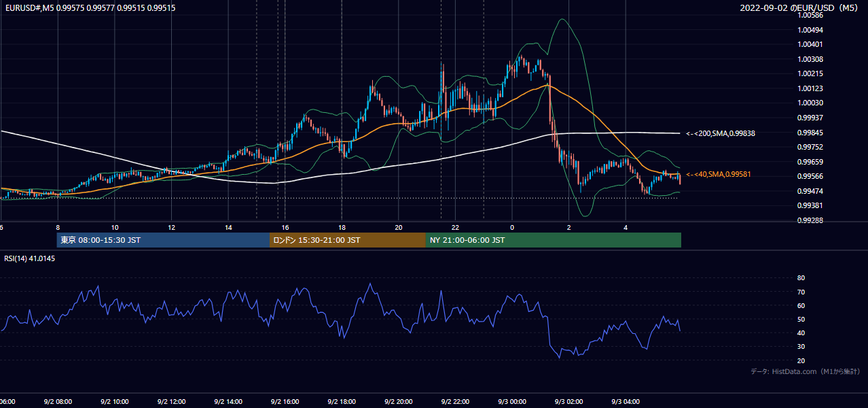Click the 9/3 02:00 bottom time label
Screen dimensions: 868x408
568,401
